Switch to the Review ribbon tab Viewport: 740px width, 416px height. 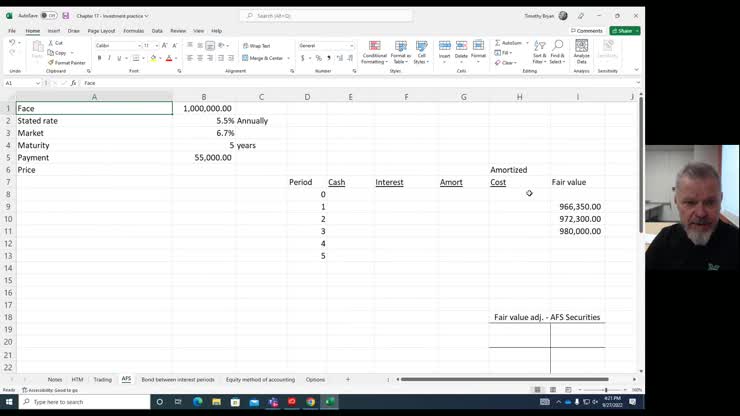[178, 31]
